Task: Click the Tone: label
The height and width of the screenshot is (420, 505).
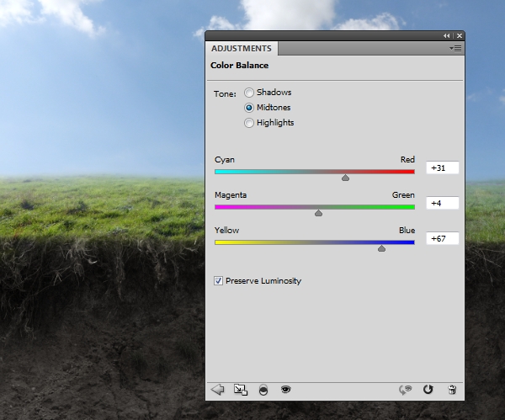Action: [225, 94]
